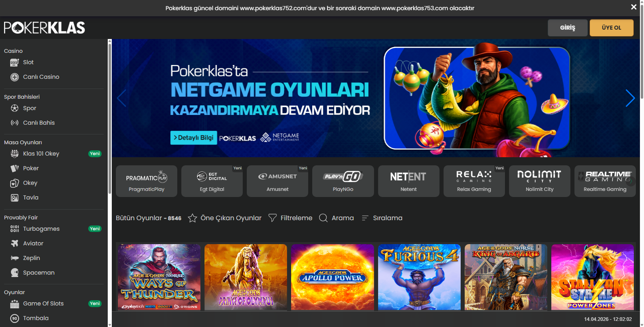This screenshot has height=327, width=644.
Task: Click the sidebar vertical scrollbar
Action: coord(109,118)
